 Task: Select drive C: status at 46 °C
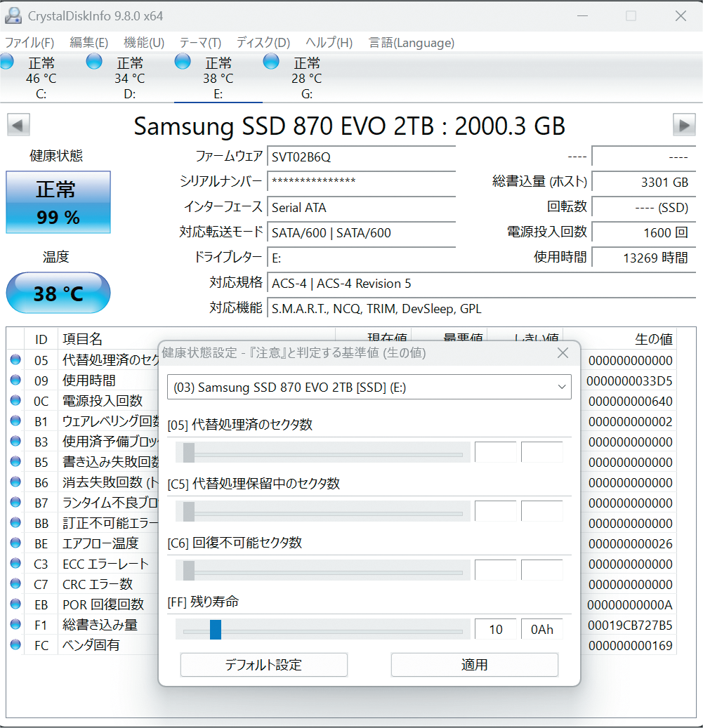point(41,77)
